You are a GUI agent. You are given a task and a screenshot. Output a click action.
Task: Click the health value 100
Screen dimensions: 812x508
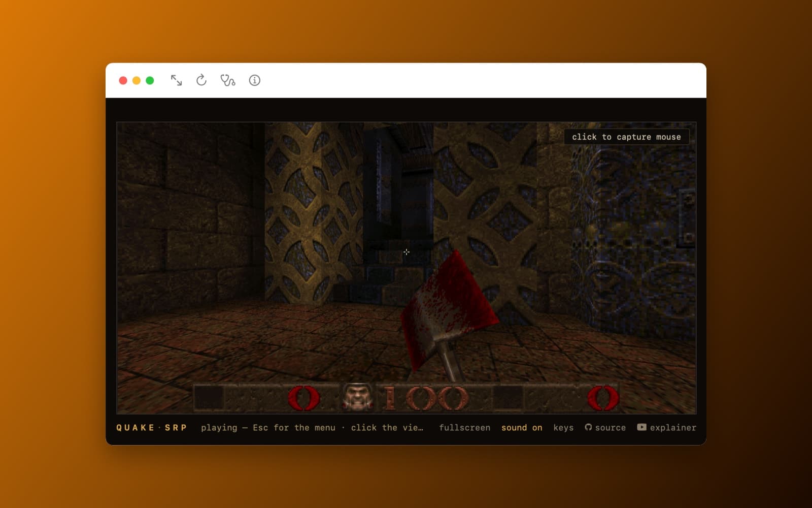pos(425,398)
